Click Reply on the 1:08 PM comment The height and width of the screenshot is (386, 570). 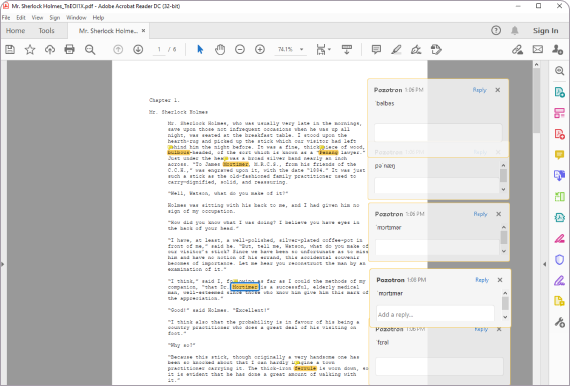click(482, 280)
